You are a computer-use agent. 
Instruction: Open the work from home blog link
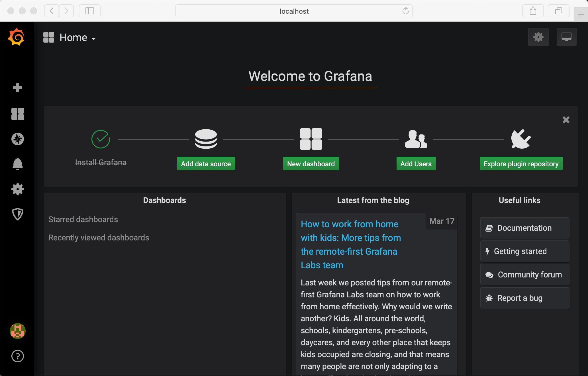tap(350, 244)
